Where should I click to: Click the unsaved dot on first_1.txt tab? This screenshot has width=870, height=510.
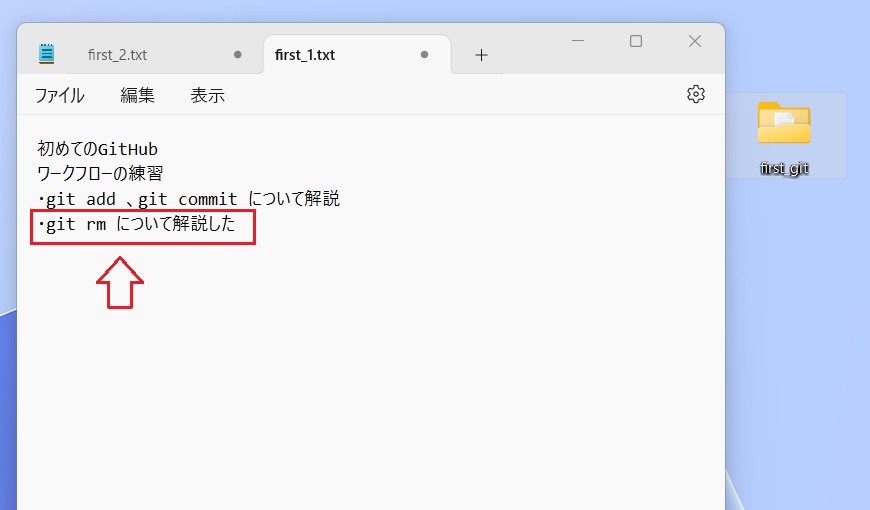(424, 55)
